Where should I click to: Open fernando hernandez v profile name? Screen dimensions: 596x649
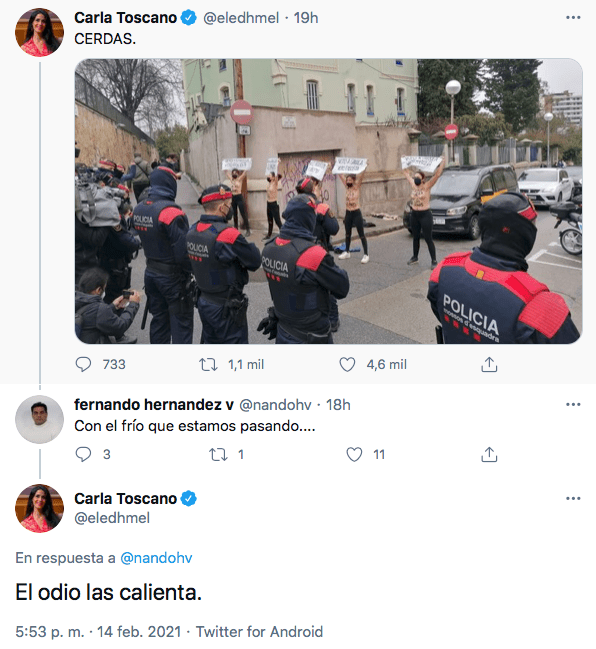coord(154,404)
